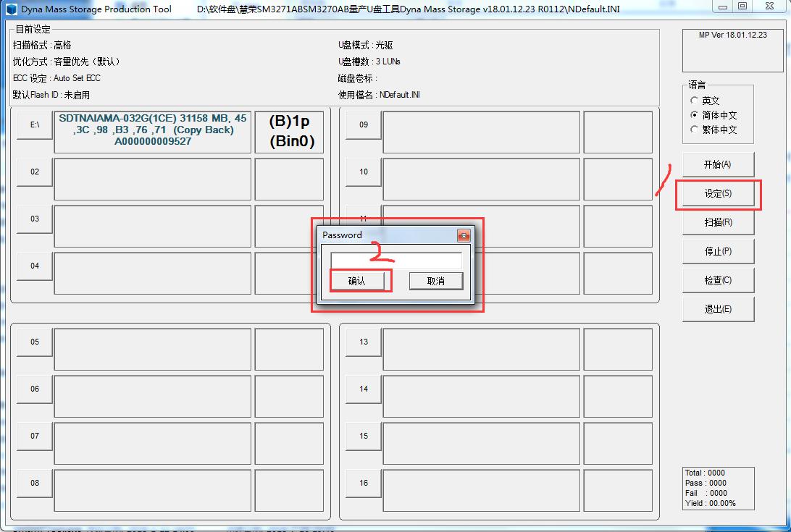The image size is (791, 532).
Task: Select port 15 button
Action: coord(364,436)
